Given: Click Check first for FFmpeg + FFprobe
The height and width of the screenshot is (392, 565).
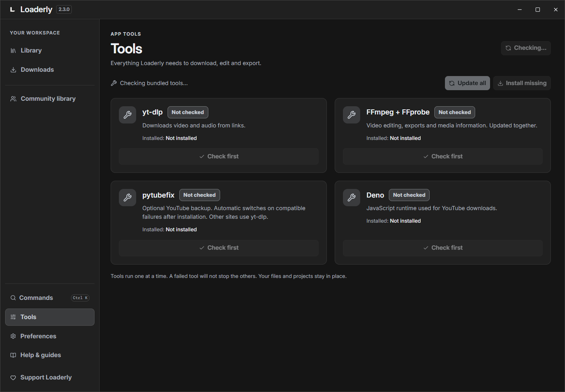Looking at the screenshot, I should click(443, 156).
